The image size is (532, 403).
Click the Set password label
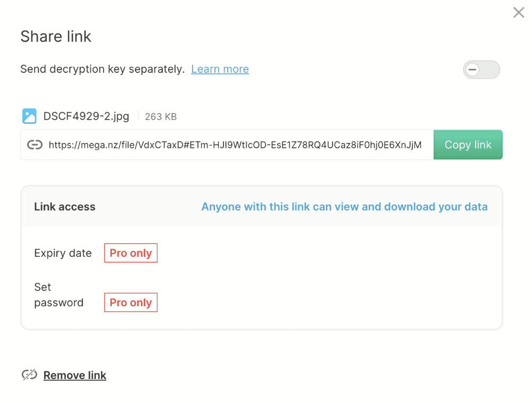(59, 295)
